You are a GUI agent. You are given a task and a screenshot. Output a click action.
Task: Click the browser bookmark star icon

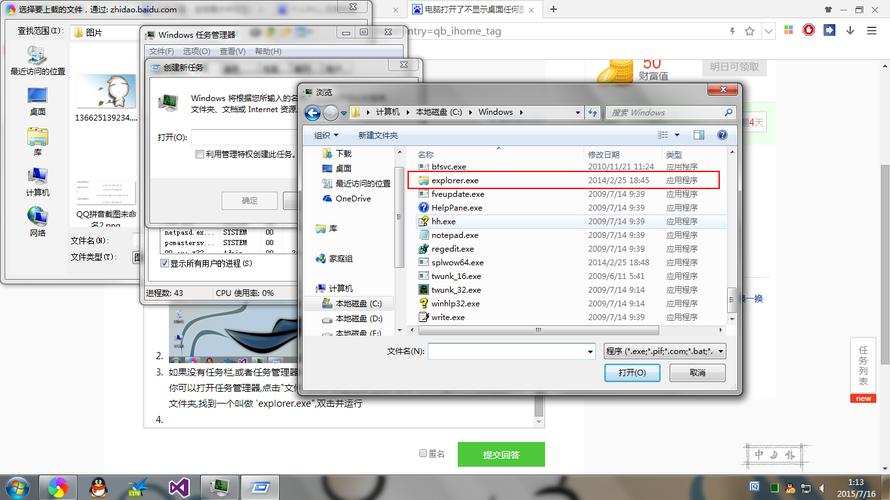[749, 31]
